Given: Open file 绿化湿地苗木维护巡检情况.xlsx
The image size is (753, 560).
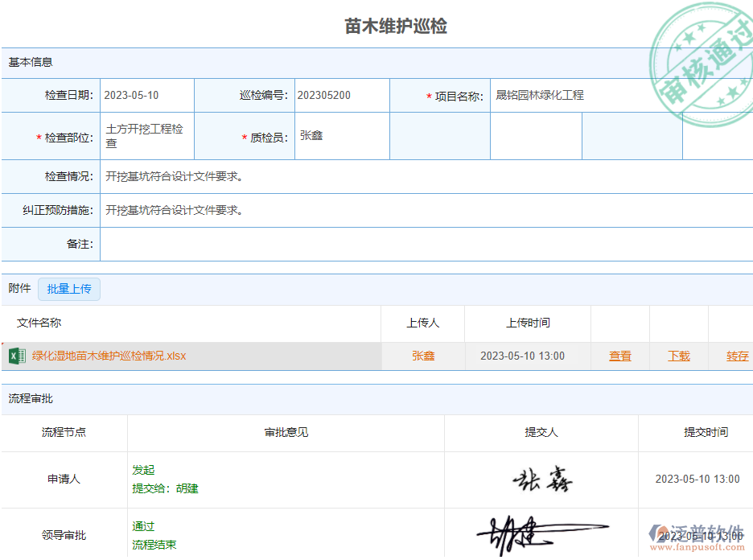Looking at the screenshot, I should [x=109, y=356].
